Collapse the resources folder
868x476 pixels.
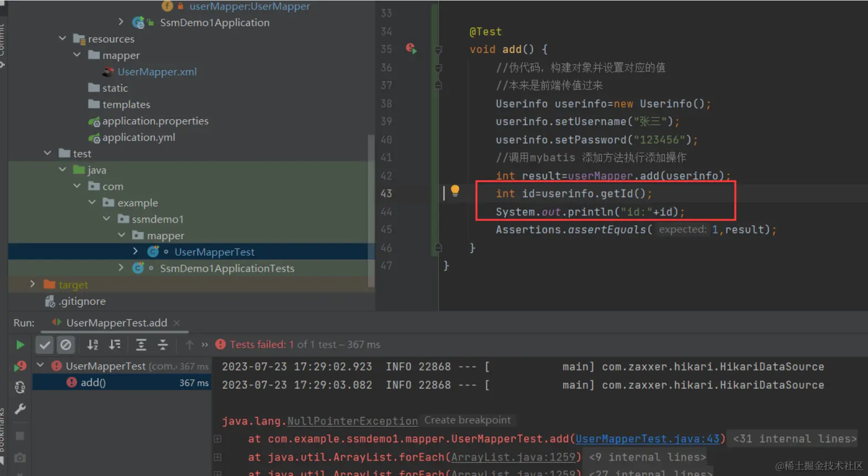[x=62, y=39]
